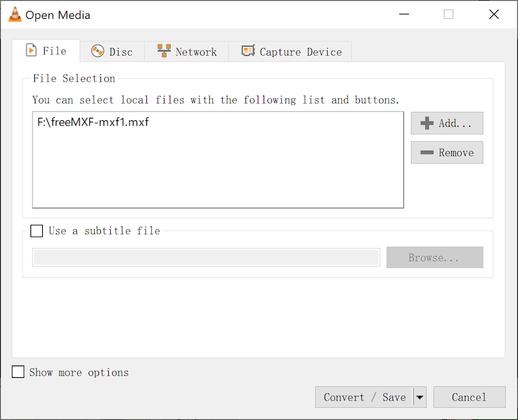Viewport: 518px width, 420px height.
Task: Click the capture card icon on Capture Device tab
Action: point(248,52)
